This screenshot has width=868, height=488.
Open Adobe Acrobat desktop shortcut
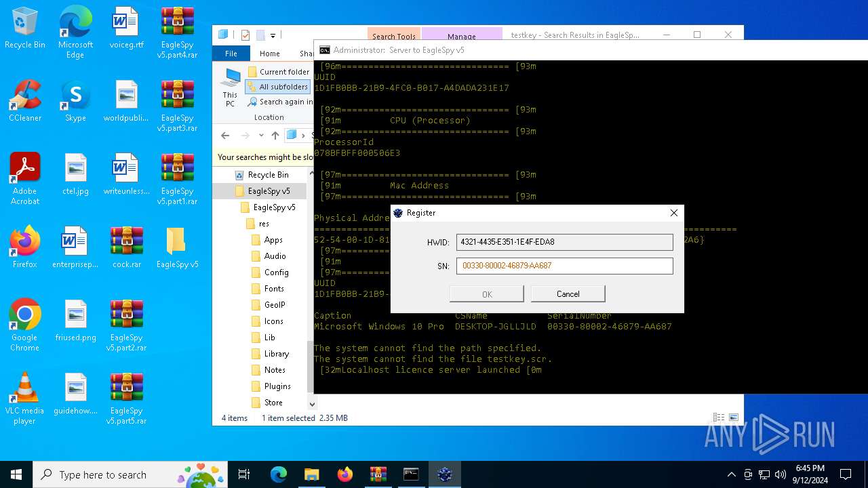click(25, 179)
